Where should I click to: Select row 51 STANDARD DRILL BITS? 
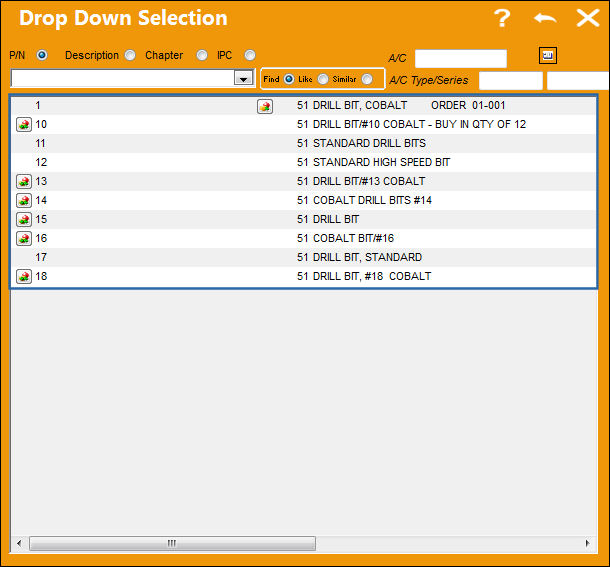click(x=304, y=144)
